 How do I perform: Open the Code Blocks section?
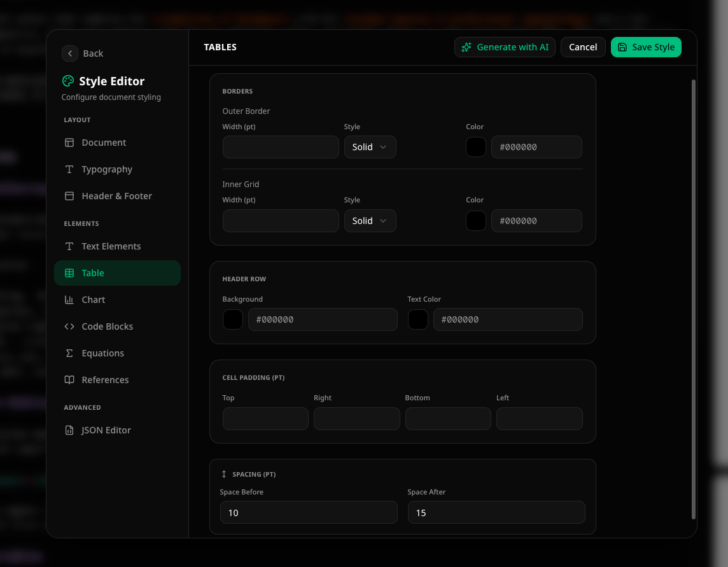(x=118, y=326)
